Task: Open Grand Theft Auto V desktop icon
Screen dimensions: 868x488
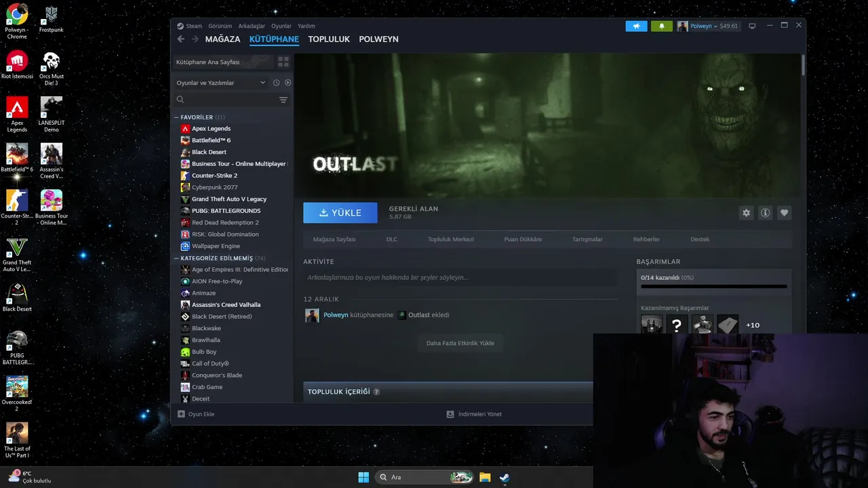Action: [x=17, y=254]
